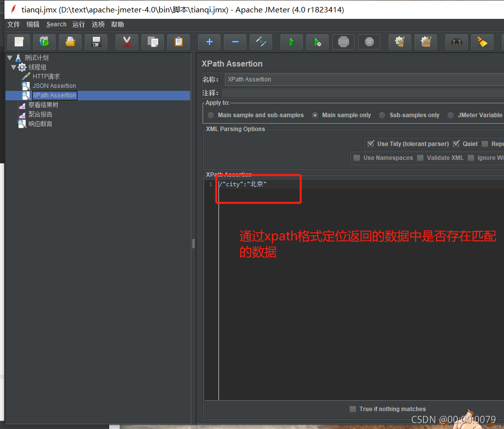This screenshot has height=429, width=504.
Task: Clear results with single broom icon
Action: [x=400, y=42]
